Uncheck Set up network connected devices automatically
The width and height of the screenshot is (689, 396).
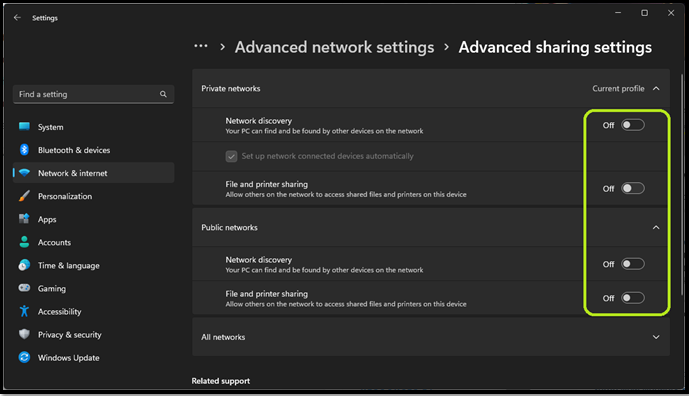(232, 156)
